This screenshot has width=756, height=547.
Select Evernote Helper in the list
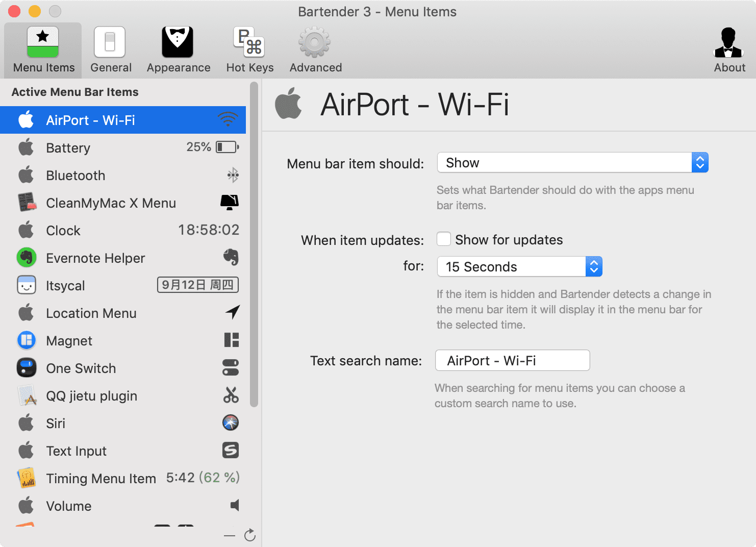click(x=123, y=258)
